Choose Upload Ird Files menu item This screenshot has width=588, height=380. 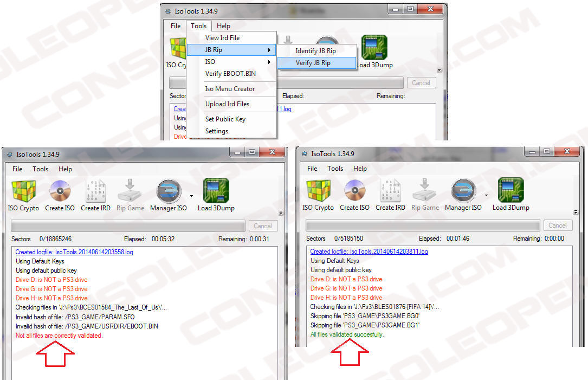pyautogui.click(x=231, y=104)
